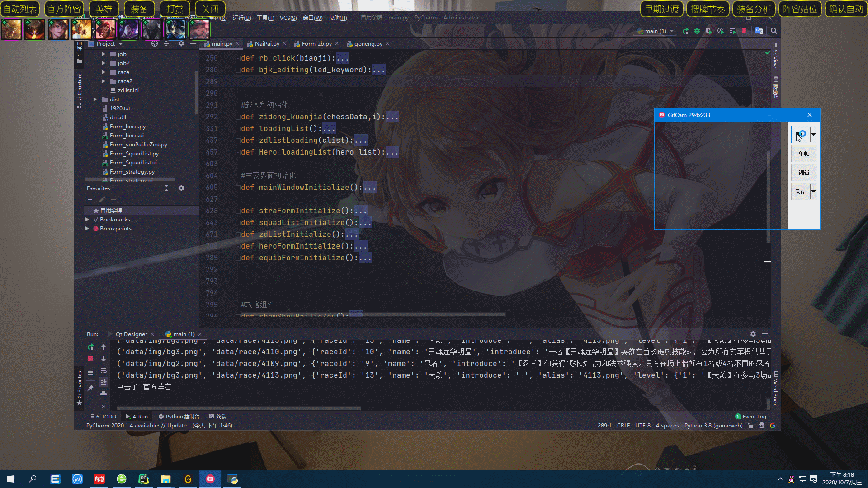Open File Explorer from the taskbar
Image resolution: width=868 pixels, height=488 pixels.
[x=166, y=479]
